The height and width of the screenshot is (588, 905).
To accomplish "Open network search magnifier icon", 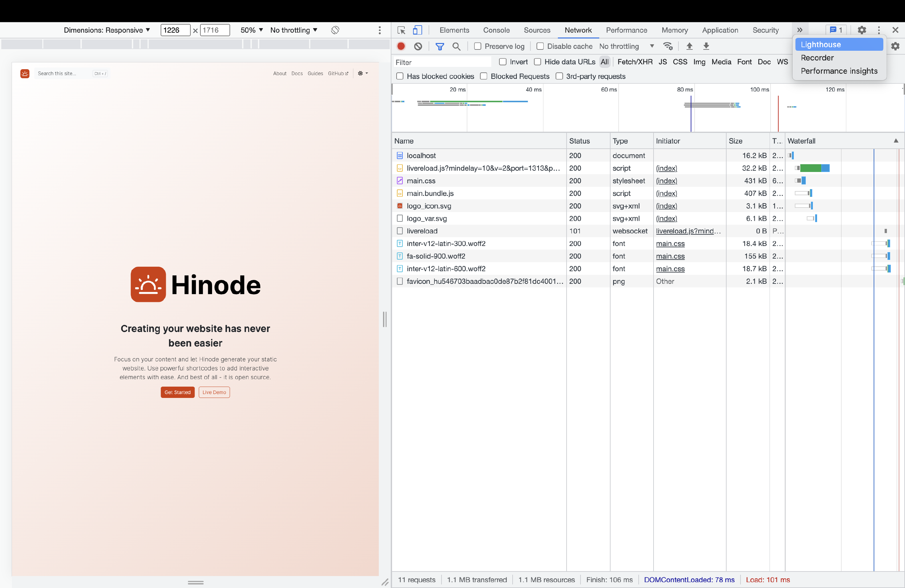I will click(456, 46).
